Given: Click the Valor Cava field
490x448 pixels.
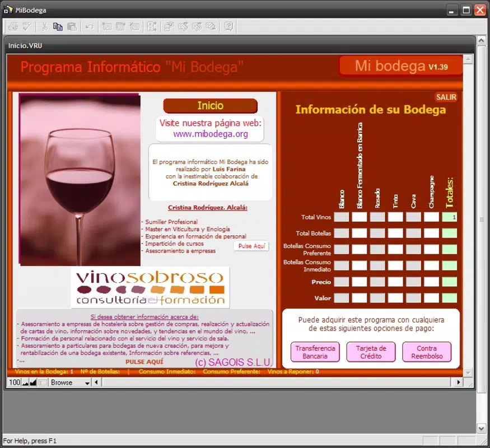Looking at the screenshot, I should tap(413, 298).
